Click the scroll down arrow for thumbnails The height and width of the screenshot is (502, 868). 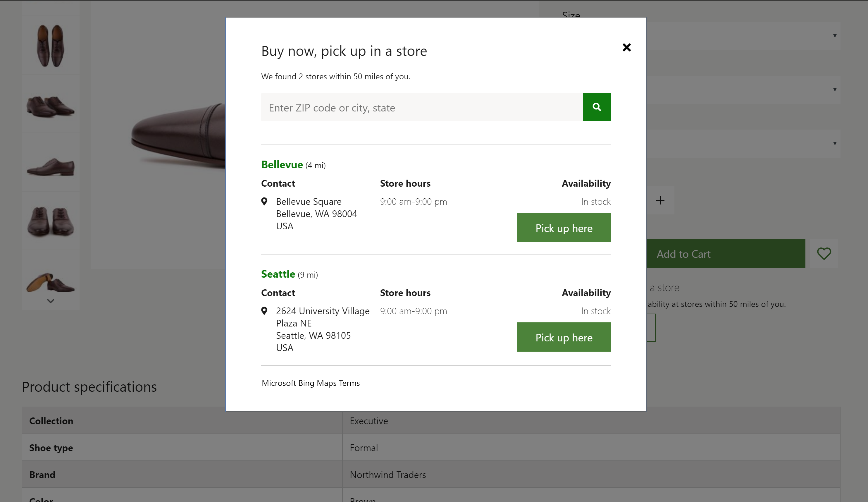[50, 301]
